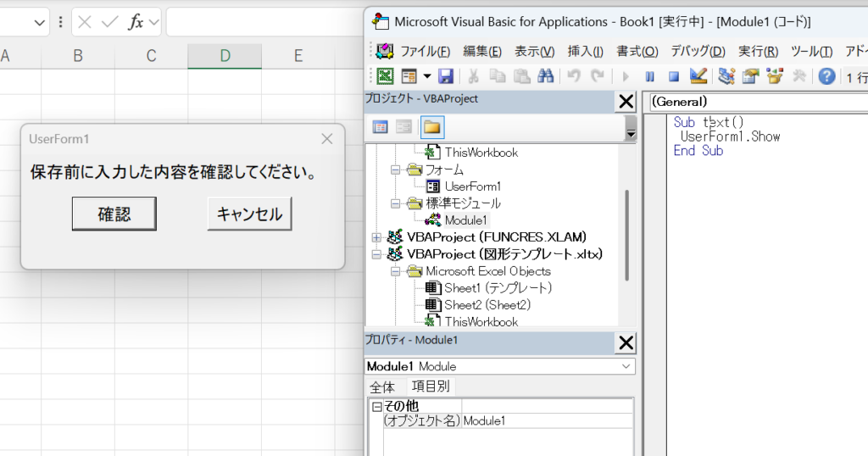Click the UserForm1.Show line in the code
Screen dimensions: 868x456
730,136
